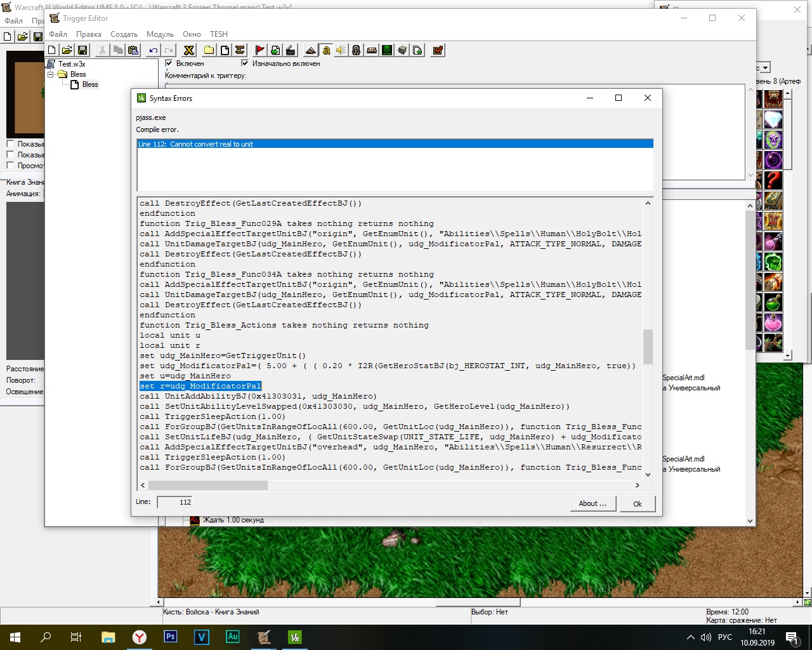Click 'Ждать 1.00 секунд' trigger action

[233, 520]
